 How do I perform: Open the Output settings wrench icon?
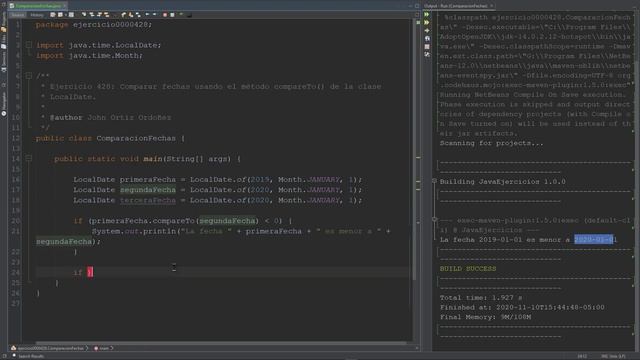(x=427, y=54)
